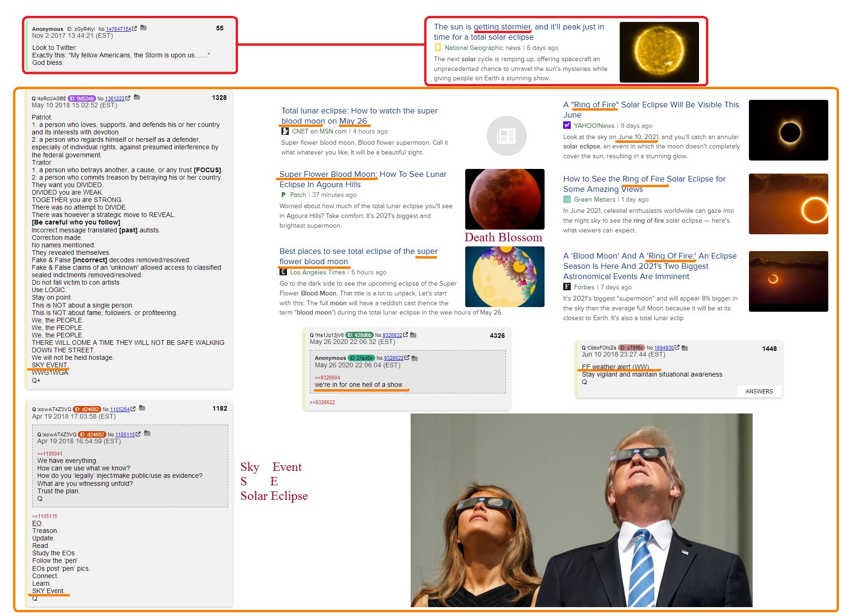867x616 pixels.
Task: Open 'The sun is getting stormier' headline
Action: (x=519, y=32)
